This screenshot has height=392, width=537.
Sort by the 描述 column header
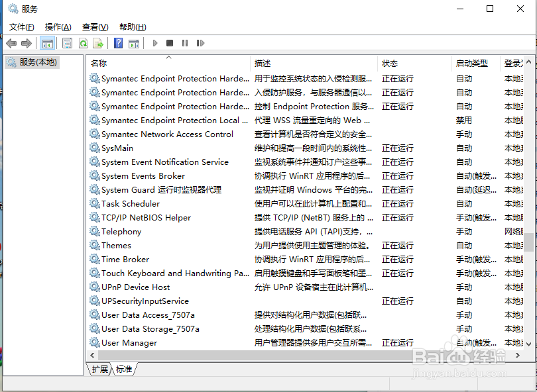[314, 64]
